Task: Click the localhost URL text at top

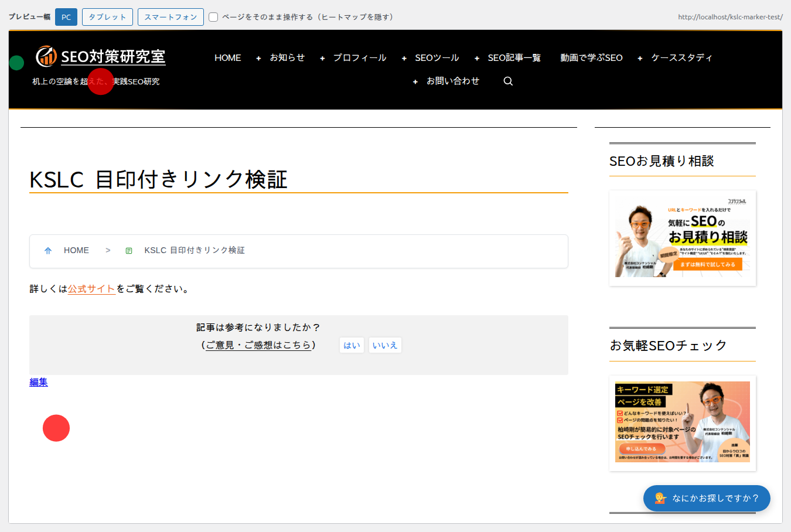Action: pyautogui.click(x=730, y=17)
